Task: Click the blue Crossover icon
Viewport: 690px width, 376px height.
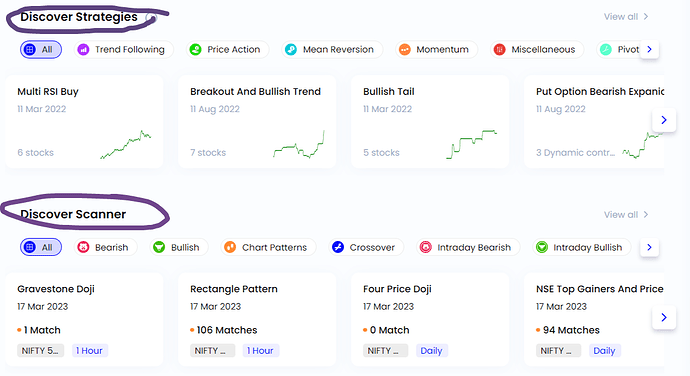Action: click(x=338, y=247)
